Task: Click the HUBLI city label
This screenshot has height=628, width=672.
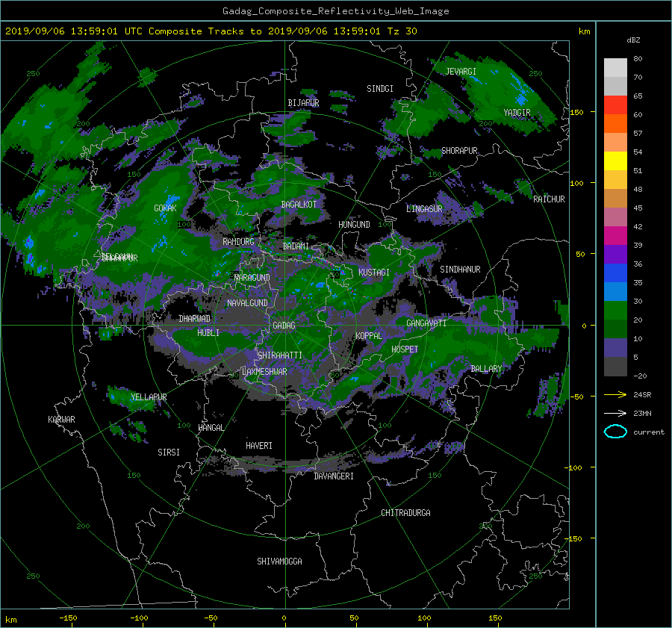Action: click(208, 332)
